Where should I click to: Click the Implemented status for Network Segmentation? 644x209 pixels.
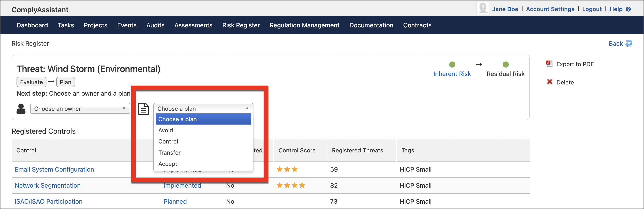[182, 185]
